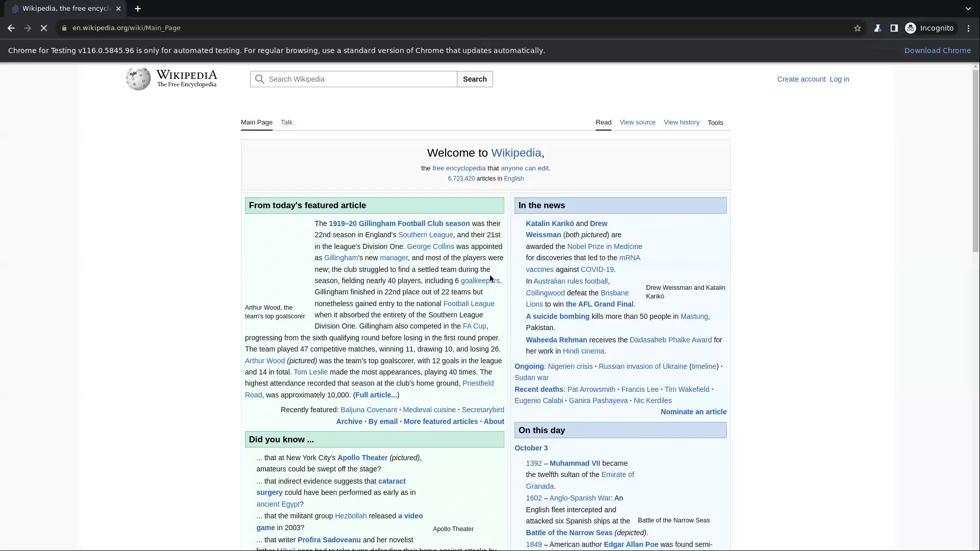Switch to the Talk tab
The image size is (980, 551).
coord(286,122)
